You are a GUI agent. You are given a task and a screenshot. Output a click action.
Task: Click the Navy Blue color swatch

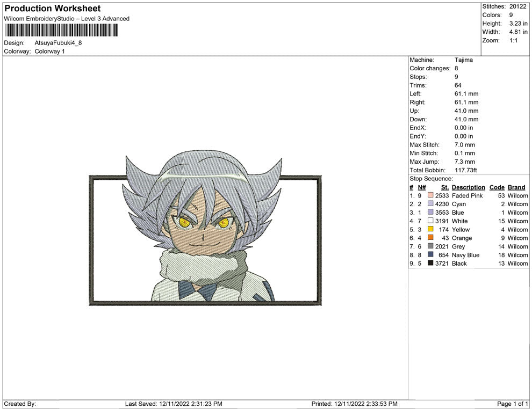pyautogui.click(x=430, y=254)
